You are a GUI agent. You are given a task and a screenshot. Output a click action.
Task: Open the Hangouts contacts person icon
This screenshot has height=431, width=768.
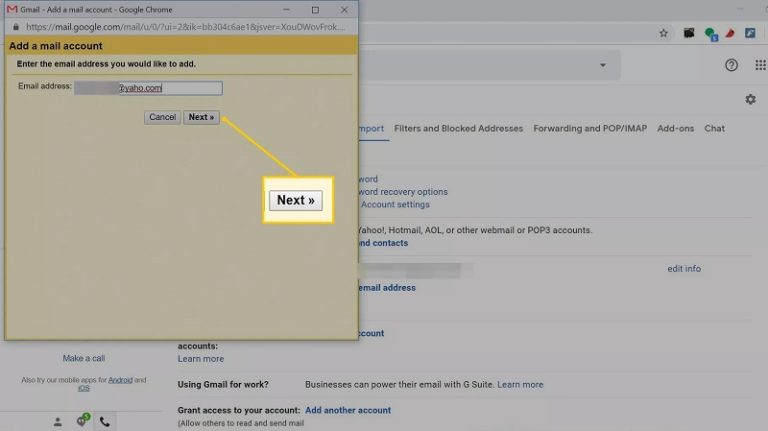(57, 422)
